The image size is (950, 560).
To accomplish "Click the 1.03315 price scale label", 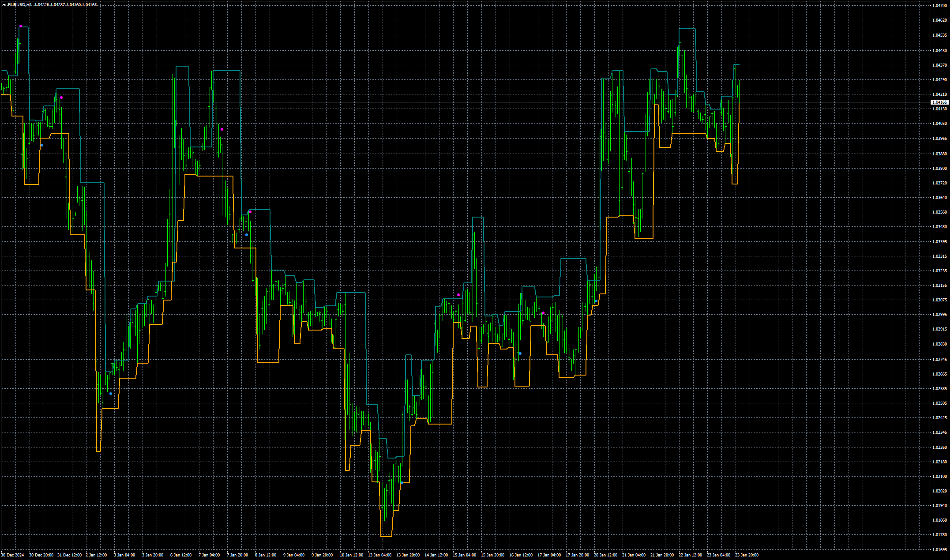I will coord(940,256).
